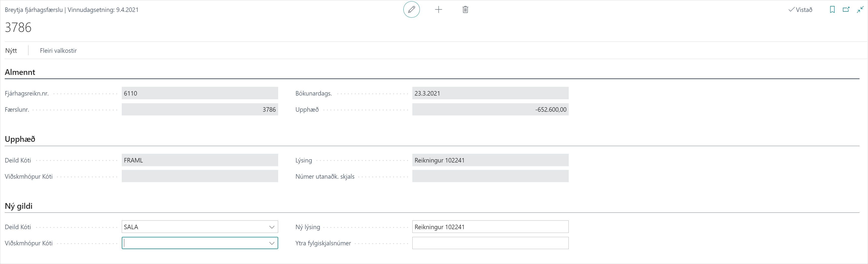This screenshot has width=868, height=264.
Task: Click the pencil edit icon
Action: pyautogui.click(x=411, y=9)
